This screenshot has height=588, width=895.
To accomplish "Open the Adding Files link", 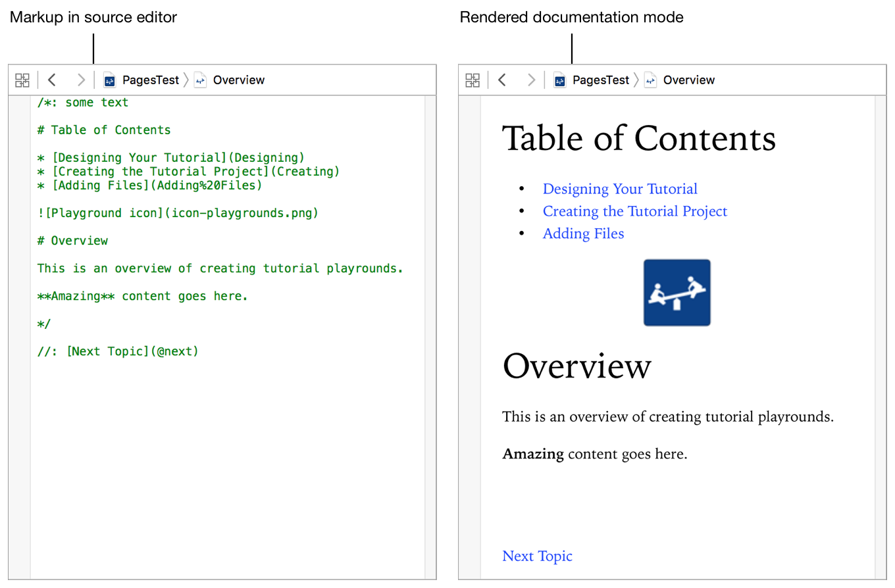I will click(583, 234).
